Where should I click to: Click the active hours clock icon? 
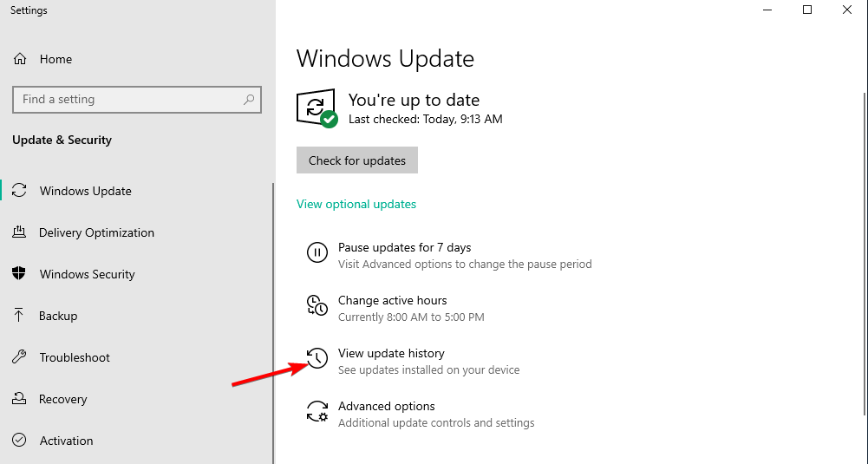click(317, 305)
